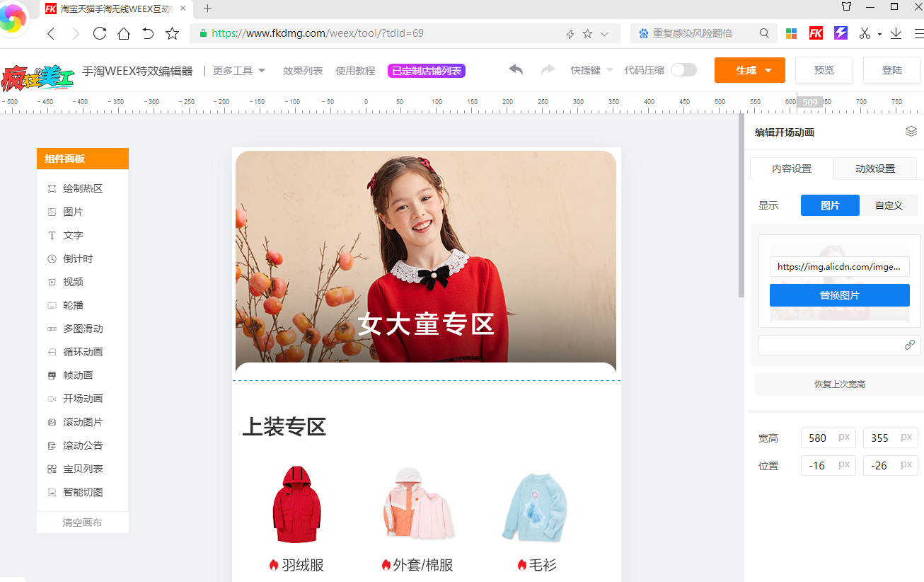Image resolution: width=924 pixels, height=582 pixels.
Task: Open the layers stack icon in properties panel
Action: point(911,132)
